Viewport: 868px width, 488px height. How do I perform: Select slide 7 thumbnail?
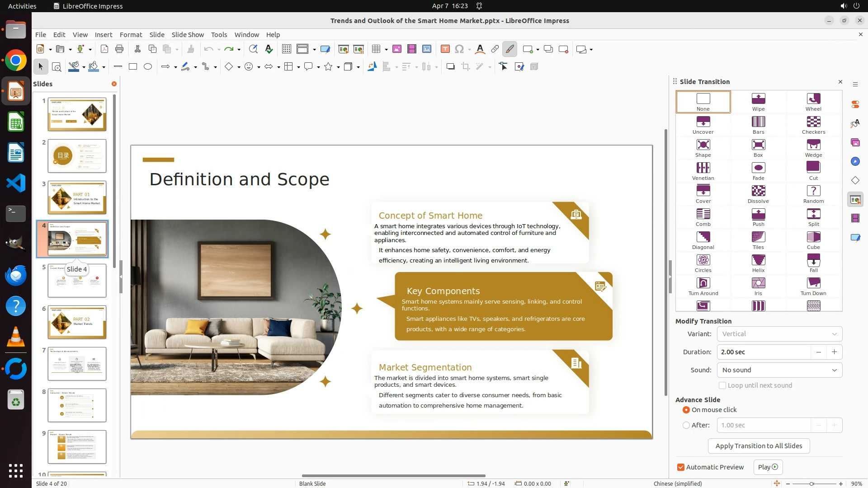click(77, 364)
